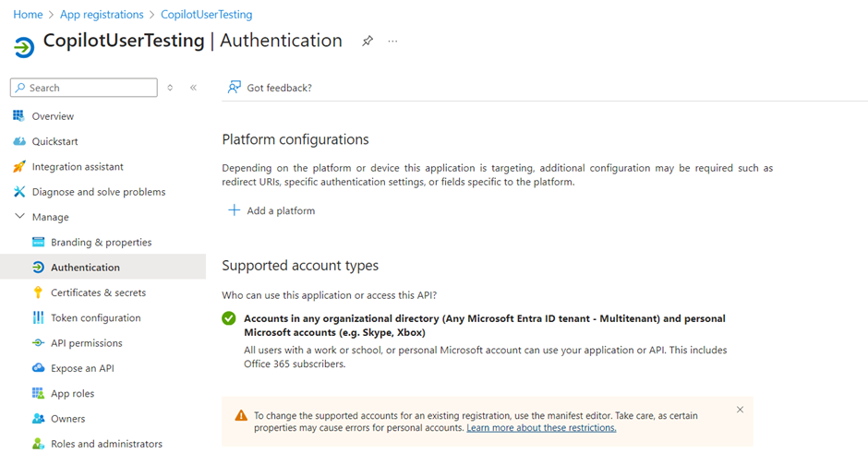
Task: Click Add a platform button
Action: (x=271, y=210)
